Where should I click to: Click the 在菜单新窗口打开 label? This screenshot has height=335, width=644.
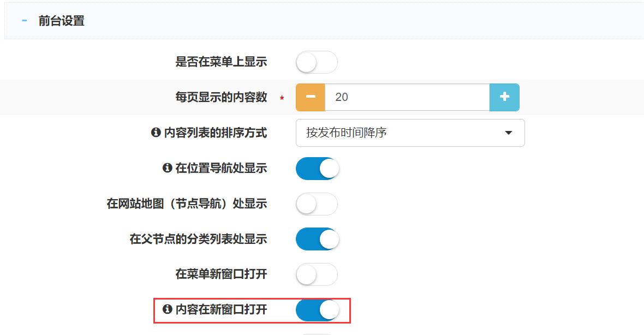pyautogui.click(x=221, y=274)
